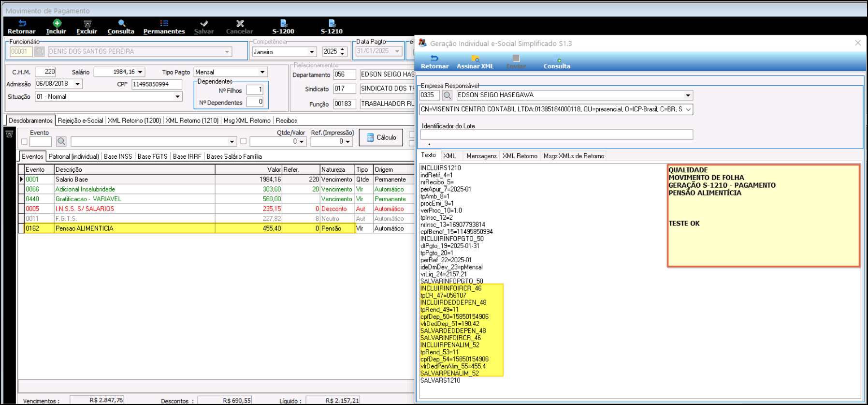This screenshot has height=405, width=868.
Task: Open the Tipo Pagto dropdown showing Mensal
Action: coord(262,72)
